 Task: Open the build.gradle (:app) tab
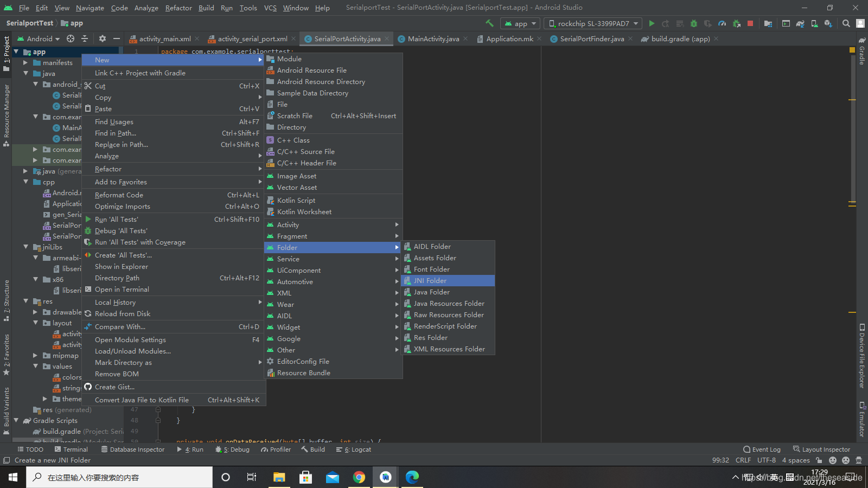point(680,39)
